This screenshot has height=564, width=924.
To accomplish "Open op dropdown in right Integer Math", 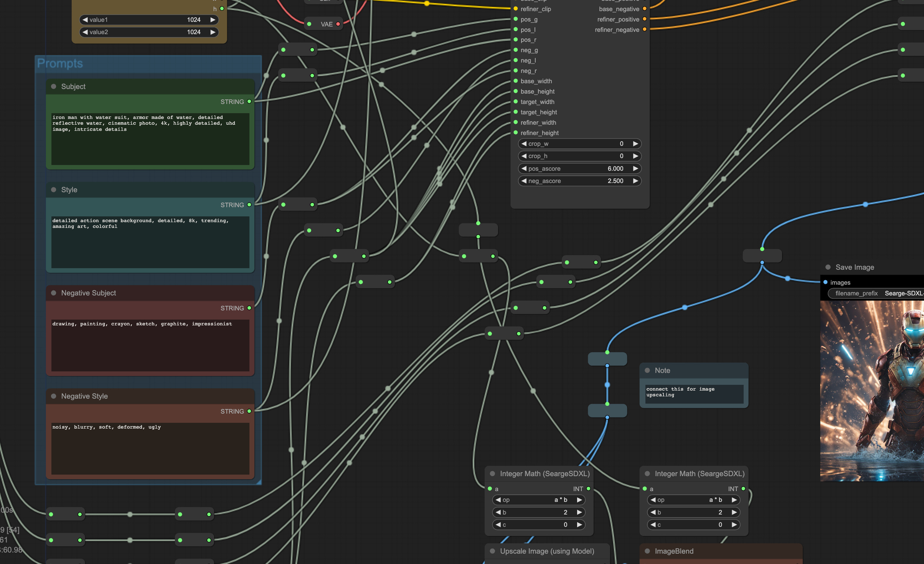I will pyautogui.click(x=694, y=500).
